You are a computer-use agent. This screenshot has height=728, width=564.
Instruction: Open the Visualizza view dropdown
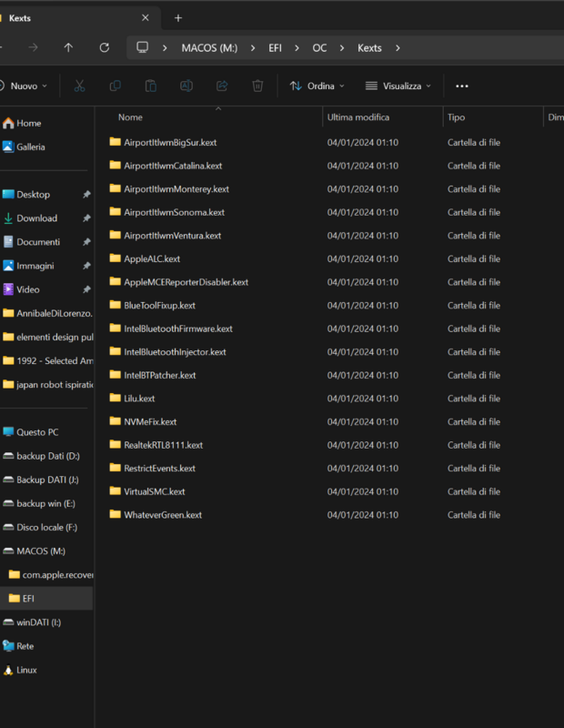coord(398,86)
